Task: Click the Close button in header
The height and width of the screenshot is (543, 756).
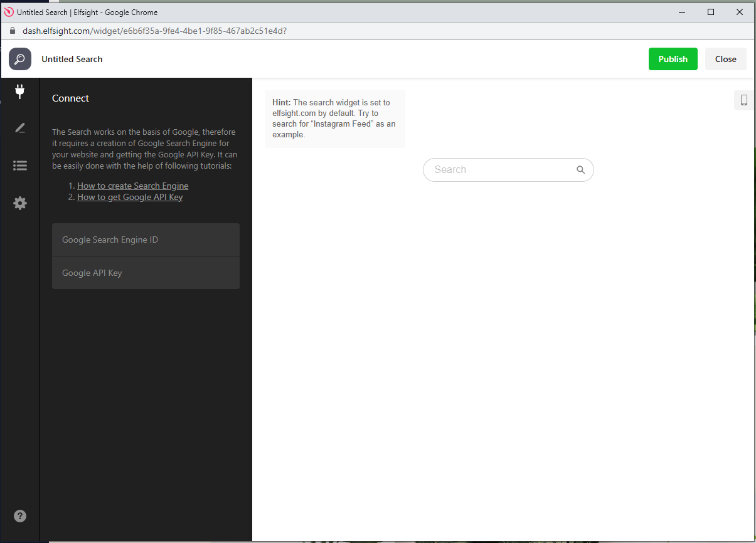Action: 725,59
